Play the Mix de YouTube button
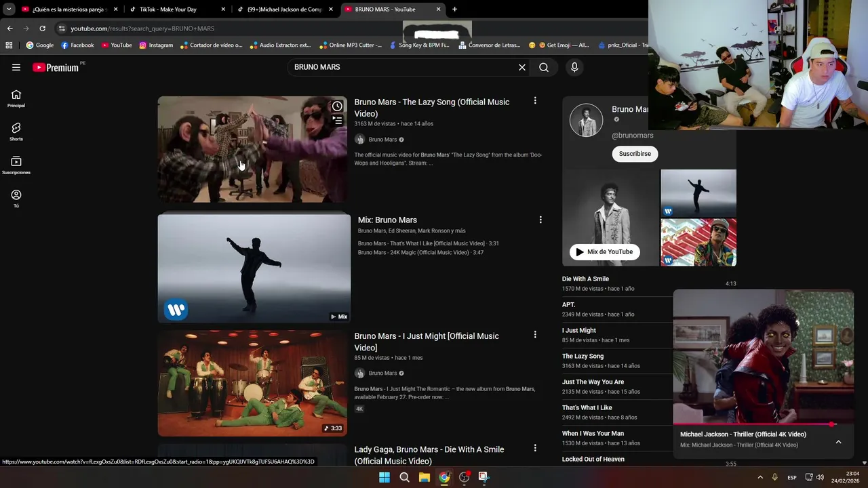The height and width of the screenshot is (488, 868). (604, 252)
